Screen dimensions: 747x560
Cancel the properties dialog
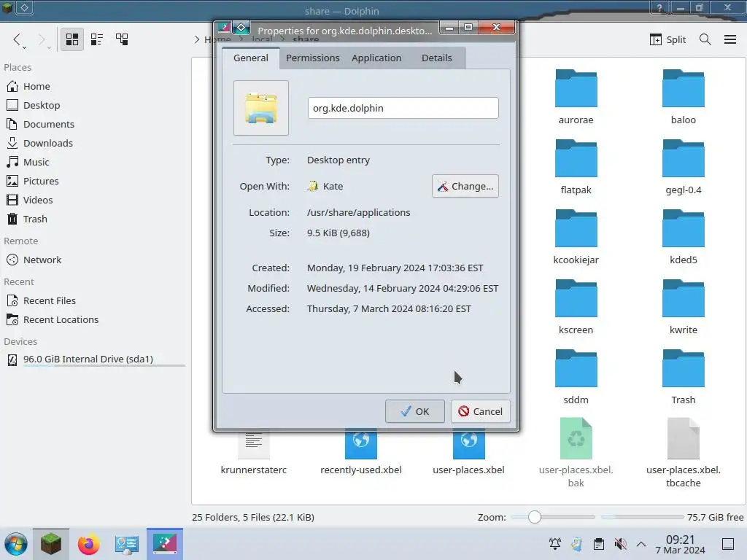pyautogui.click(x=480, y=411)
